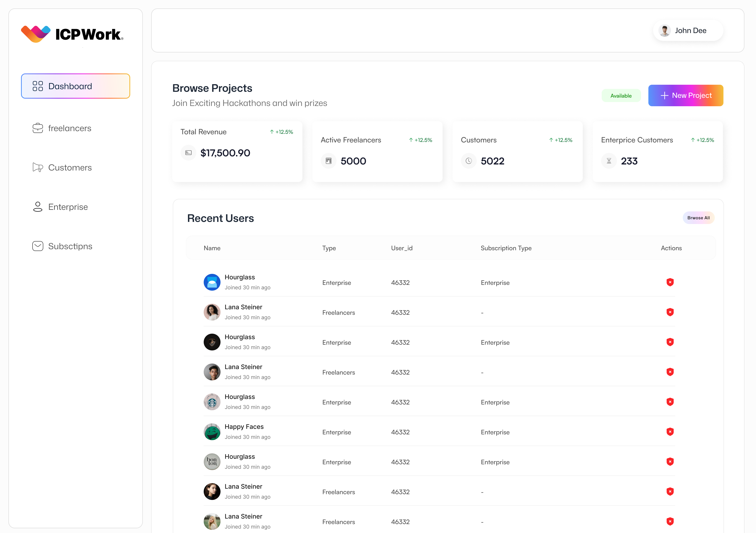Click the New Project button
The height and width of the screenshot is (533, 756).
686,95
